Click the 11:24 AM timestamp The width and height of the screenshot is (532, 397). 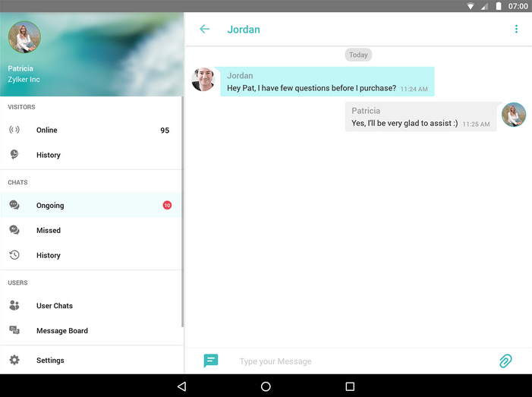click(414, 89)
